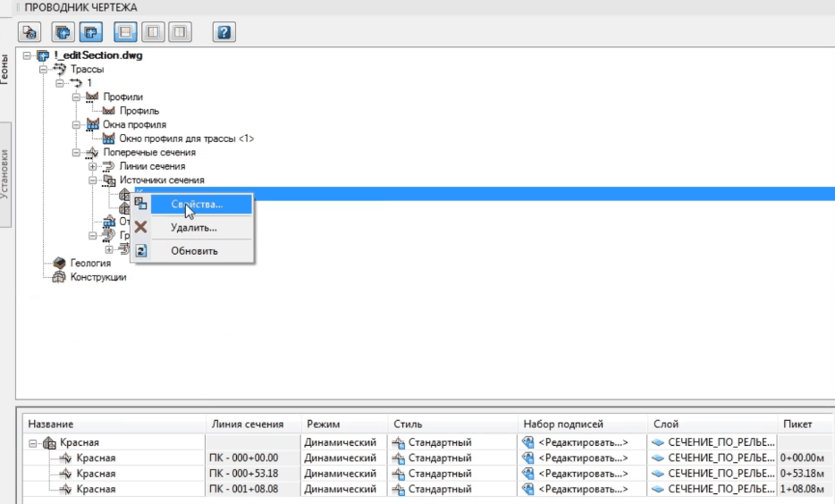Click the !_editSection.dwg drawing file icon
835x504 pixels.
44,55
